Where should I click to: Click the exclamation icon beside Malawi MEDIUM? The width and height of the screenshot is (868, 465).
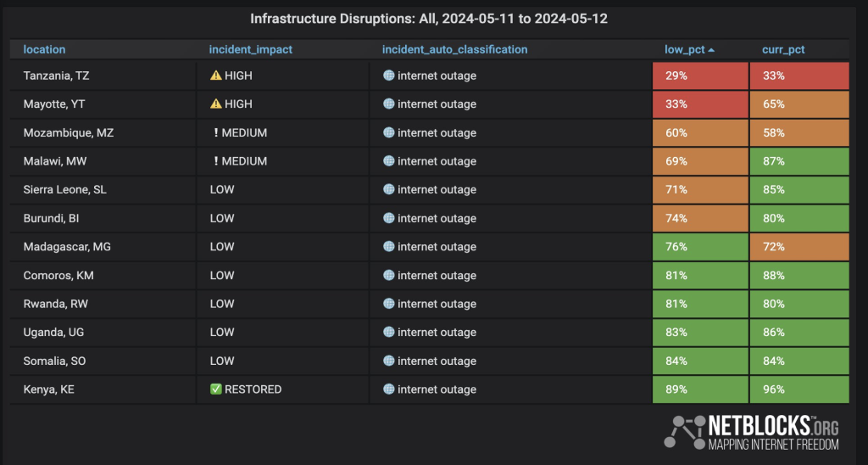216,161
